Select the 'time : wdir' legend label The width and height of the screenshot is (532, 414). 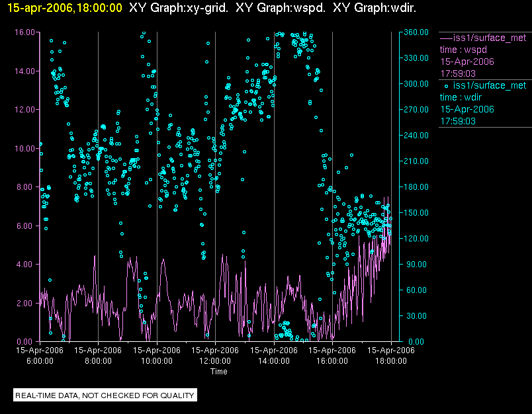pos(463,97)
